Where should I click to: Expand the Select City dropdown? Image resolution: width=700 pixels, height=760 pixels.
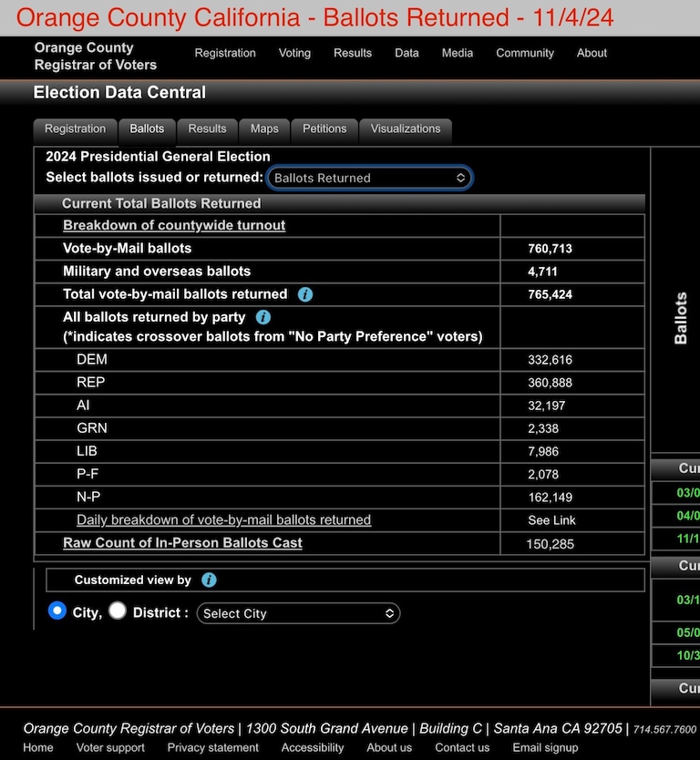pyautogui.click(x=298, y=613)
